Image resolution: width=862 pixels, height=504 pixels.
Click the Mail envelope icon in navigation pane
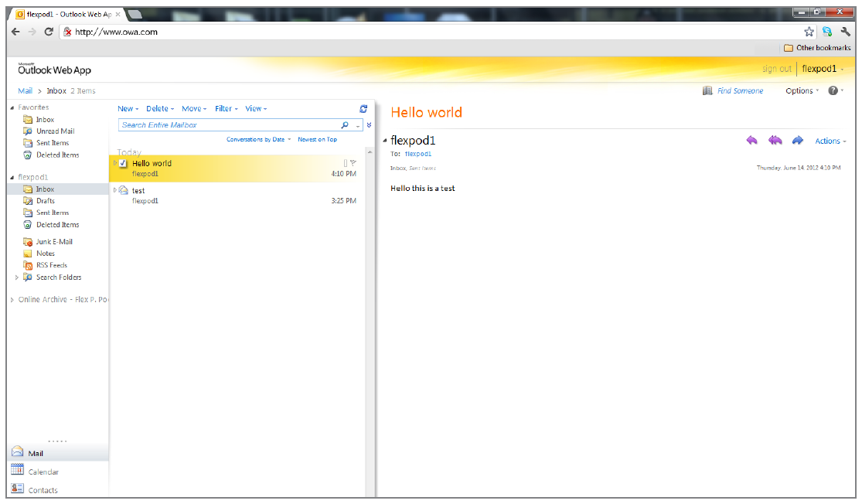(18, 451)
